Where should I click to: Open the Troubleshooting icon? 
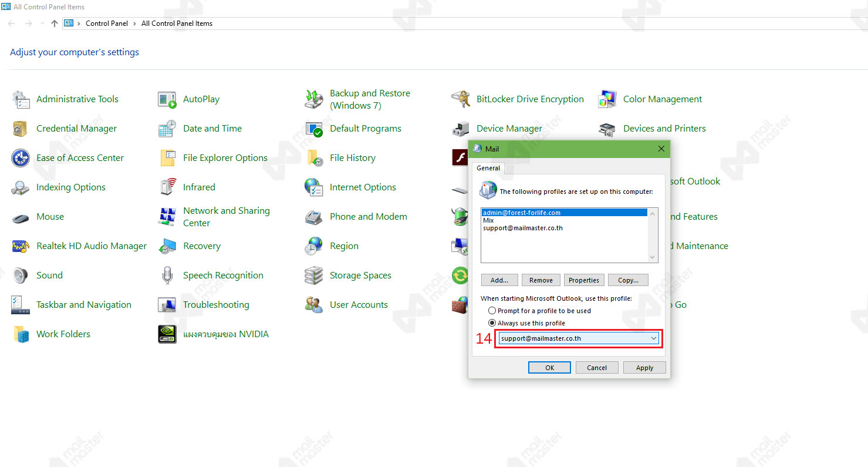point(167,305)
